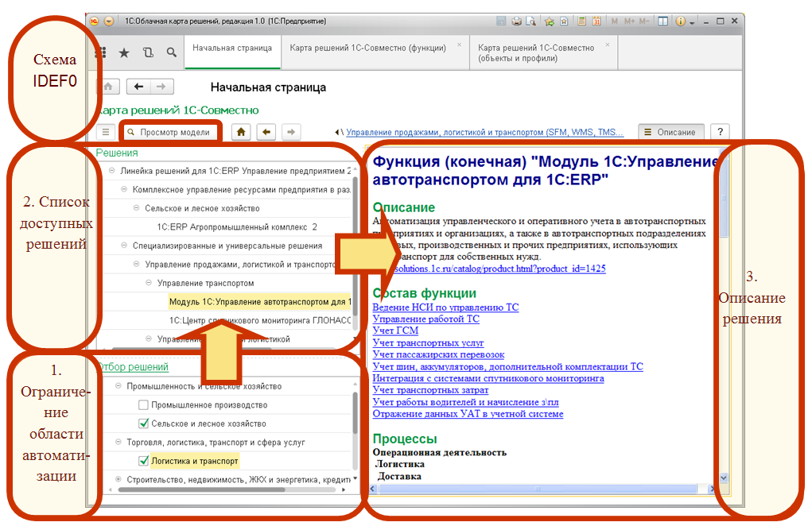The width and height of the screenshot is (812, 526).
Task: Click disabled save icon in title bar
Action: (501, 21)
